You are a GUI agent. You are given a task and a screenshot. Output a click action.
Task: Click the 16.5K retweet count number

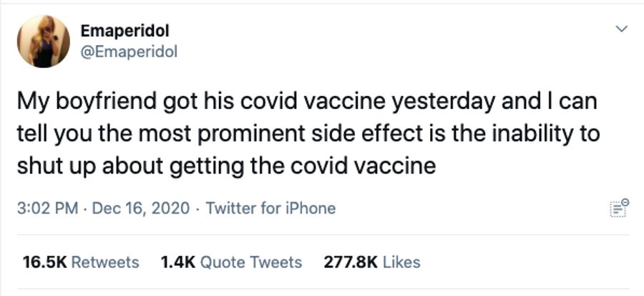point(45,262)
